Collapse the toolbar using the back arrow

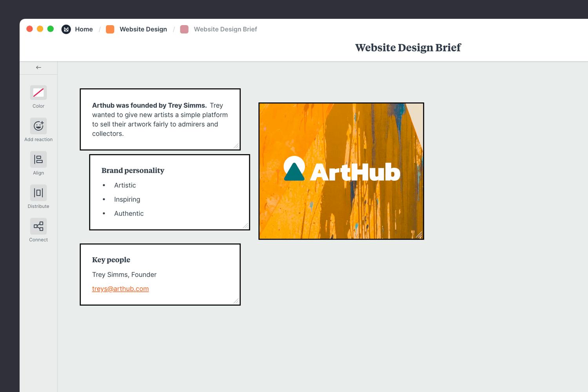point(38,67)
